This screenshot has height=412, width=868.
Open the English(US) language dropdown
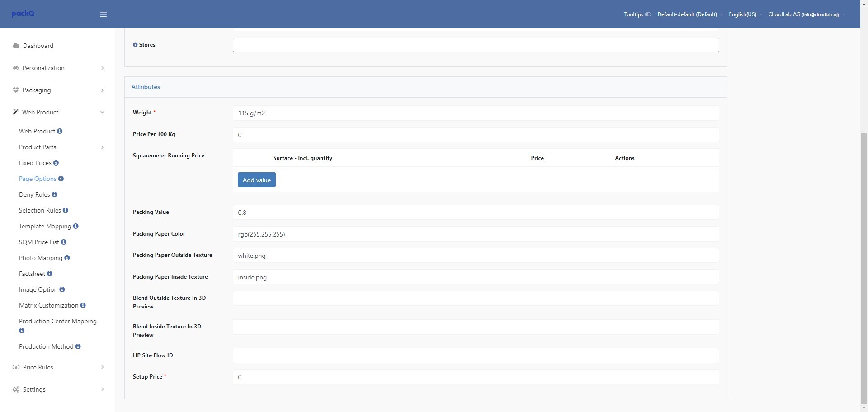tap(745, 14)
